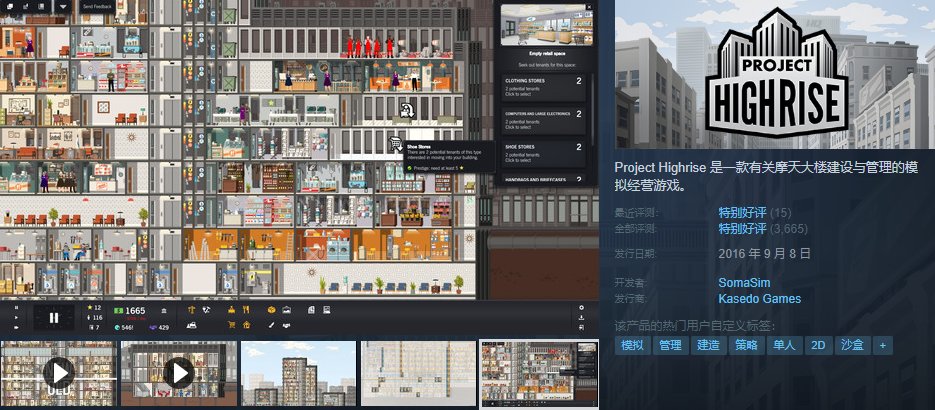Viewport: 935px width, 410px height.
Task: Select the orange house apartment icon
Action: (x=246, y=325)
